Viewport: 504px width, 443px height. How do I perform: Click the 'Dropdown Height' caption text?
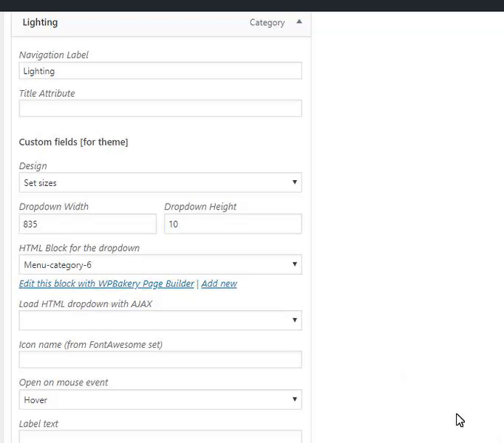(200, 207)
